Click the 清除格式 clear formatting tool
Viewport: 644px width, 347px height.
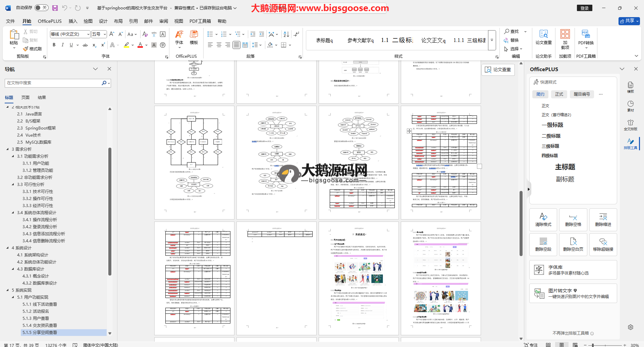pyautogui.click(x=543, y=219)
